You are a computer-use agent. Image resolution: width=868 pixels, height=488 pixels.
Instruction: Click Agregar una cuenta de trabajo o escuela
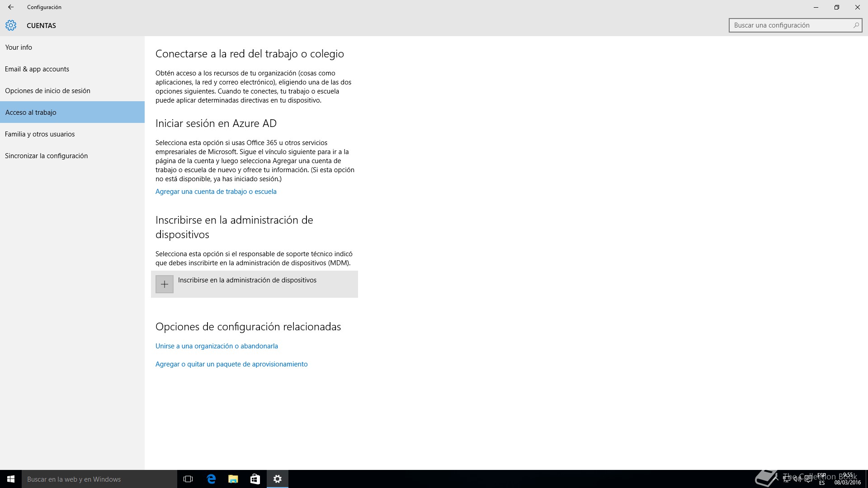(x=216, y=192)
